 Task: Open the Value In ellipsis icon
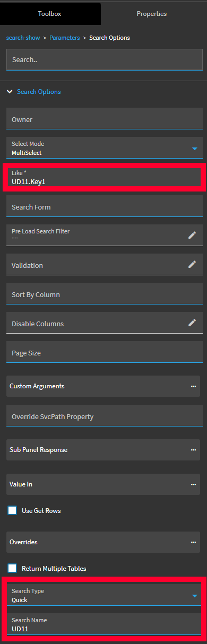193,484
